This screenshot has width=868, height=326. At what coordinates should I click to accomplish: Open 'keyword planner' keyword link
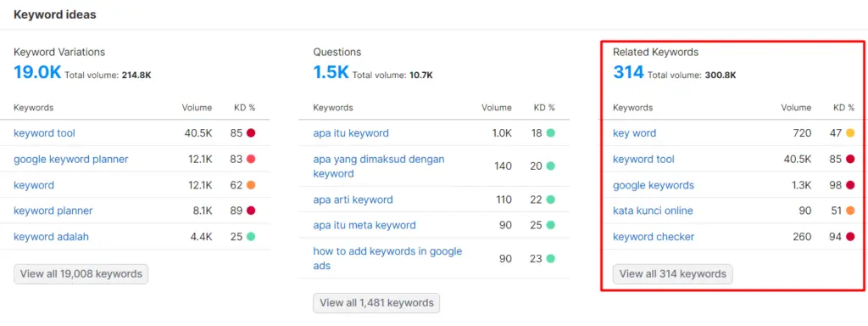point(53,211)
